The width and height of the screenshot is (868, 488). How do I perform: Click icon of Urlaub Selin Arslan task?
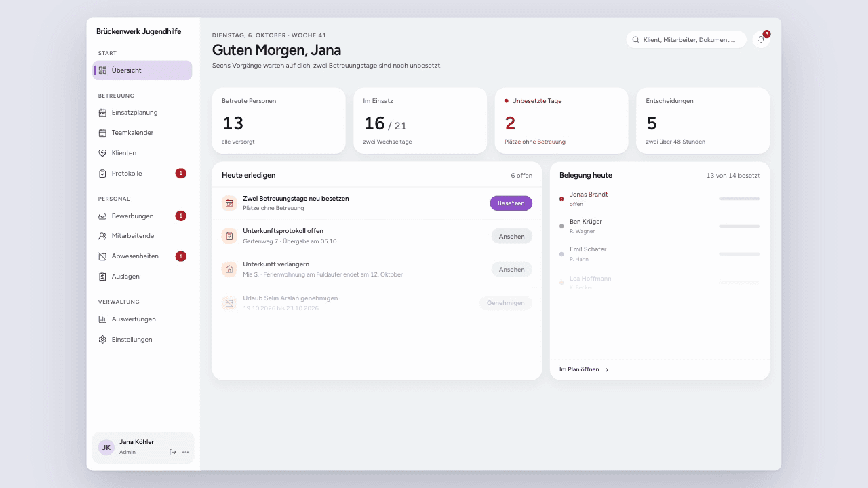(229, 303)
